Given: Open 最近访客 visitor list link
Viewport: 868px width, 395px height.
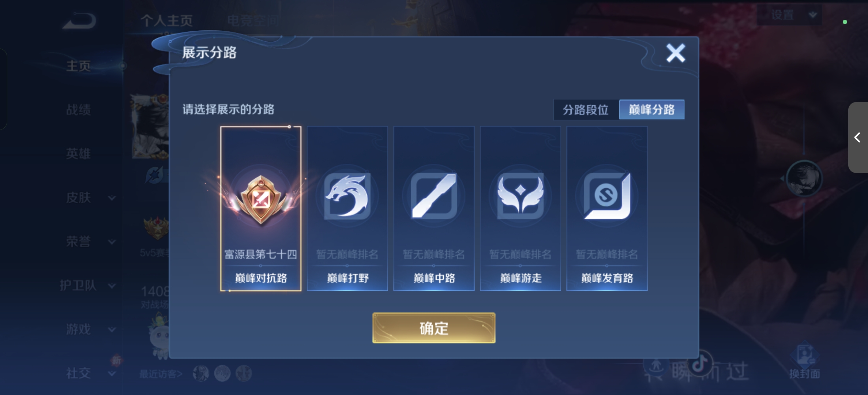Looking at the screenshot, I should 161,374.
